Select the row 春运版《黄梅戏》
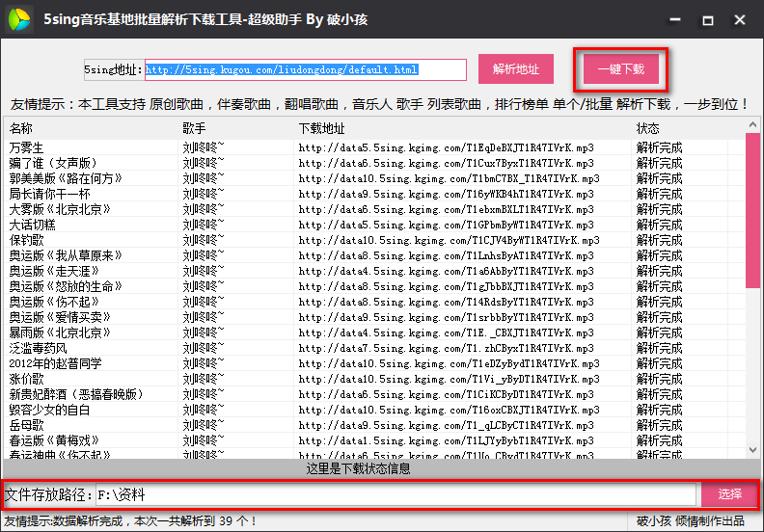Image resolution: width=764 pixels, height=532 pixels. coord(374,441)
